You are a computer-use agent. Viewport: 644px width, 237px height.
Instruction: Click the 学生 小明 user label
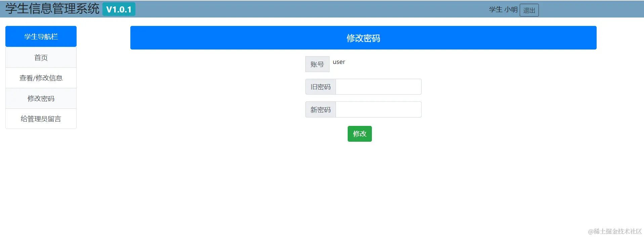(x=503, y=9)
